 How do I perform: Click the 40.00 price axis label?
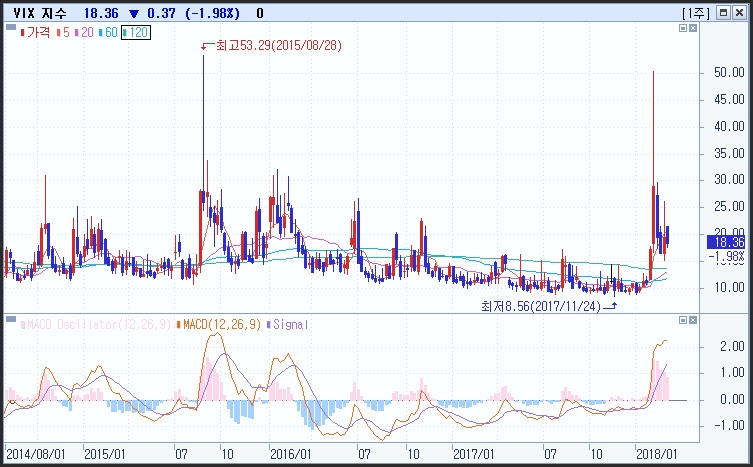click(729, 127)
